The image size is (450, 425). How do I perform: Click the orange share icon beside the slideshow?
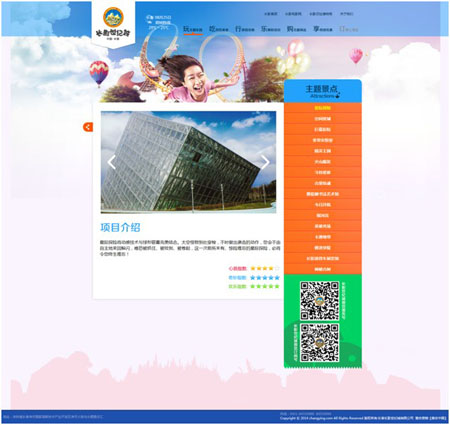[x=88, y=127]
